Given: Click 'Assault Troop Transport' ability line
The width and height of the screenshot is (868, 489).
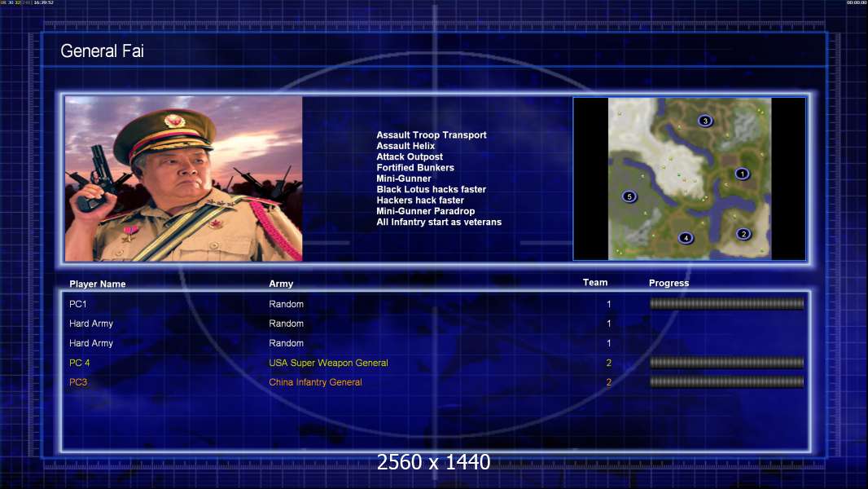Looking at the screenshot, I should (x=432, y=135).
